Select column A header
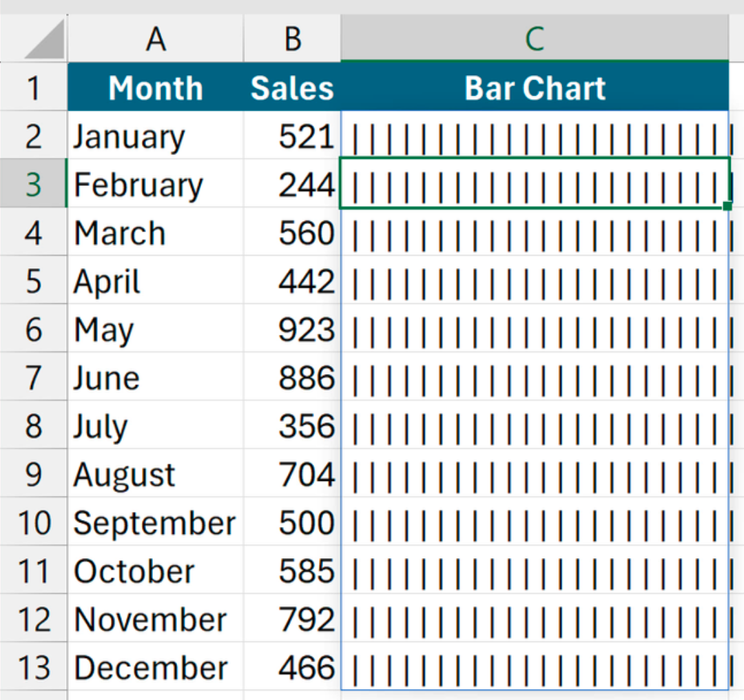The height and width of the screenshot is (700, 744). tap(156, 39)
